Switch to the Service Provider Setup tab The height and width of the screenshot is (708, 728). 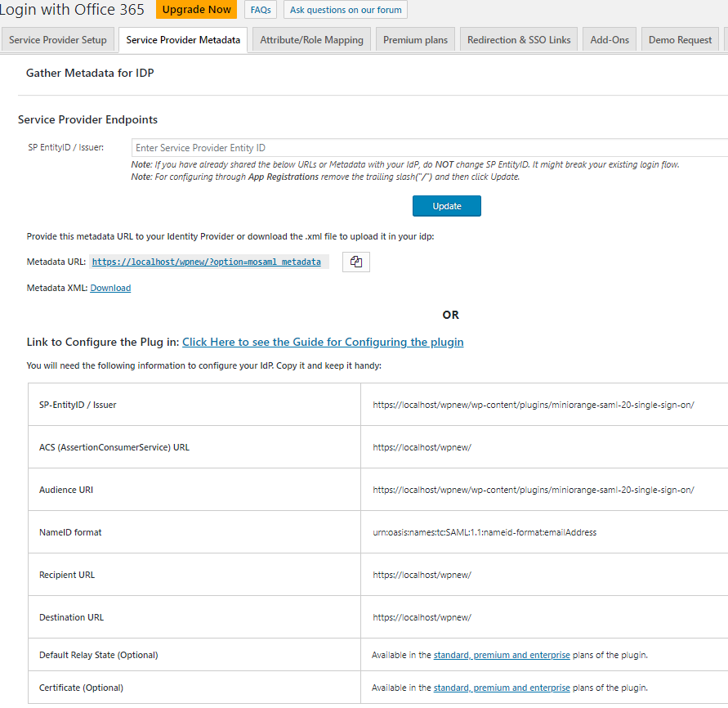point(58,39)
